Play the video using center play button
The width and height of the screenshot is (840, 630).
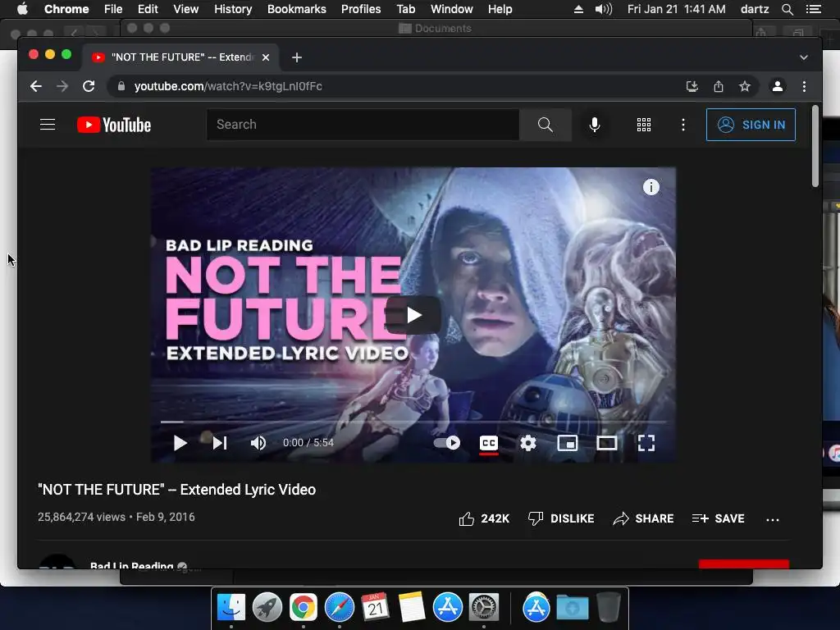pos(413,315)
